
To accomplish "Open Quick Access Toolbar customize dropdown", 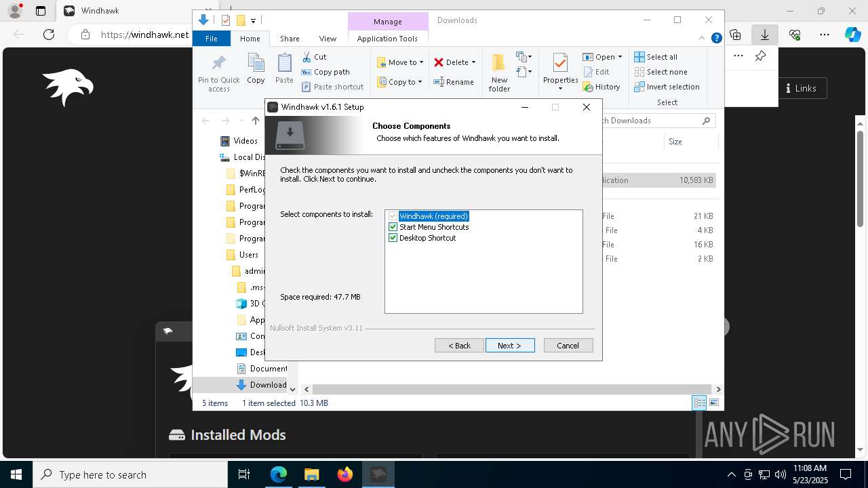I will click(x=253, y=20).
